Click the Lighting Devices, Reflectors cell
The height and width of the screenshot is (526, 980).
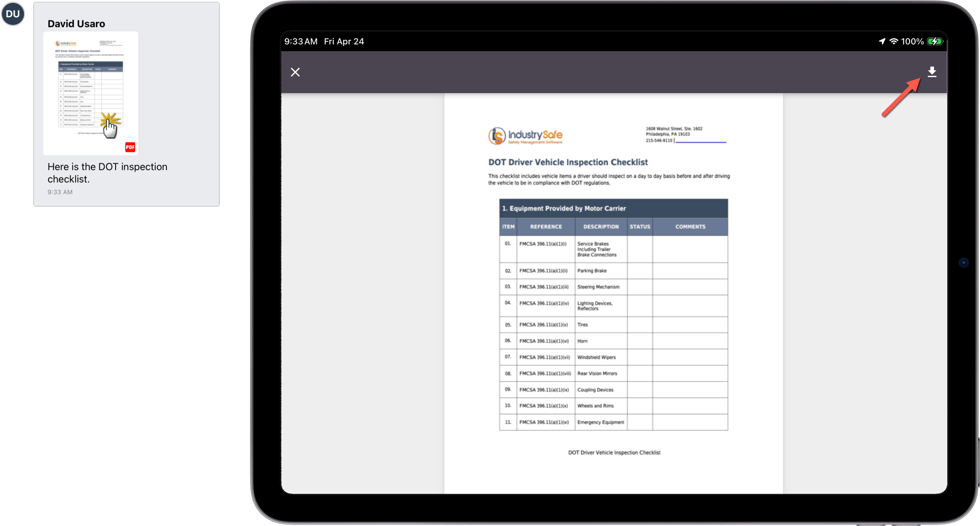coord(601,306)
